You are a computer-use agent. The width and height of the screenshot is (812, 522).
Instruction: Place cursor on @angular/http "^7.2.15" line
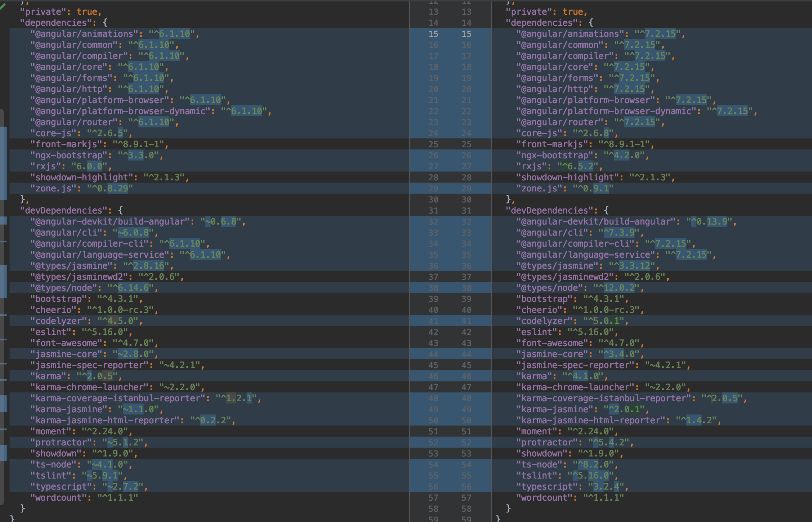tap(585, 89)
